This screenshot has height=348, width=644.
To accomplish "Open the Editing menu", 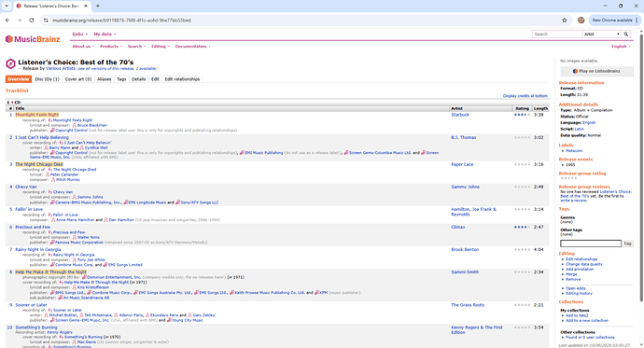I will [161, 47].
